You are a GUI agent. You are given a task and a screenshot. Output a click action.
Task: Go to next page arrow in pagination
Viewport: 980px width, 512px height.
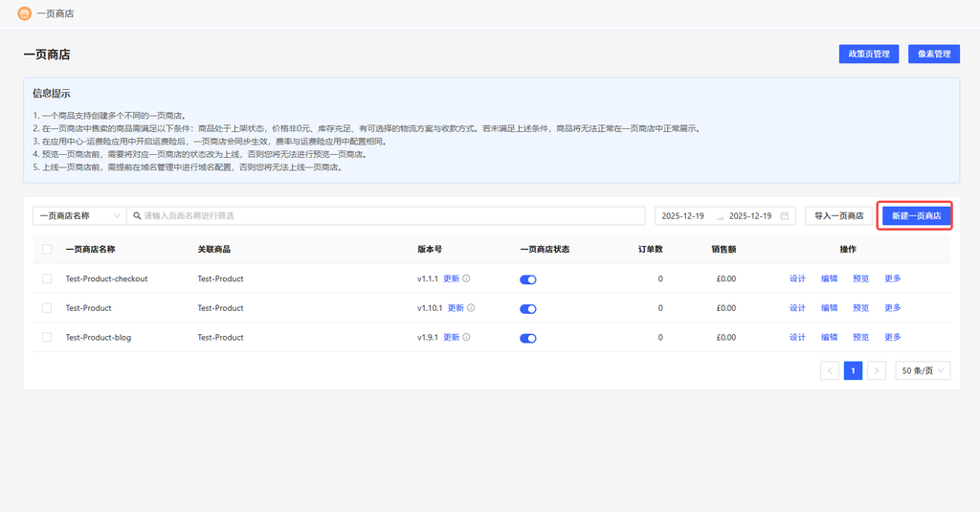click(x=876, y=370)
